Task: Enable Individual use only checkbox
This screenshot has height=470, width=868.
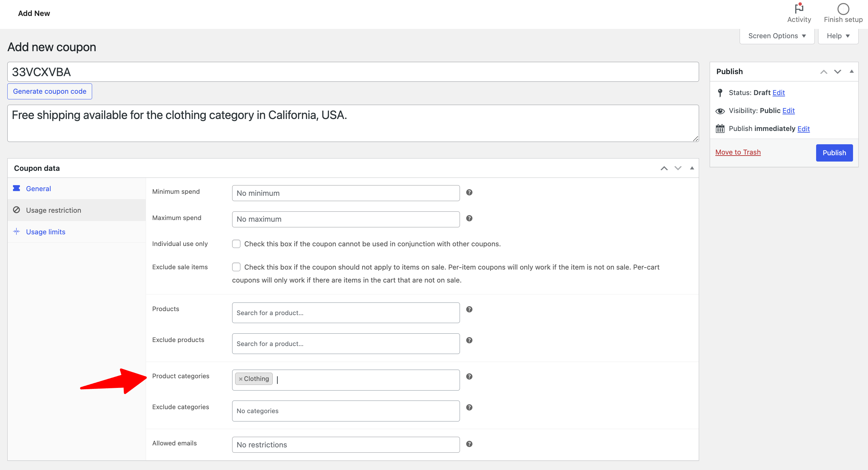Action: click(x=236, y=244)
